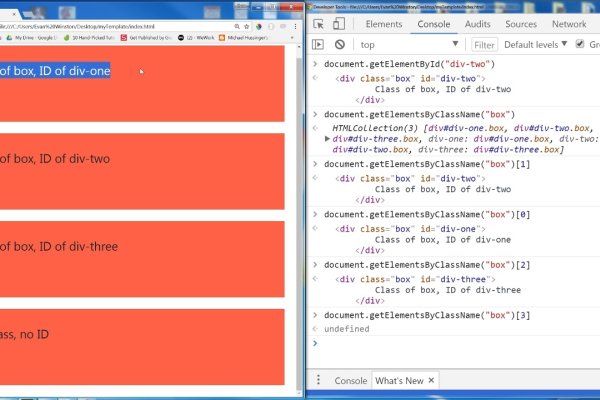600x400 pixels.
Task: Close the What's New drawer tab
Action: tap(433, 381)
